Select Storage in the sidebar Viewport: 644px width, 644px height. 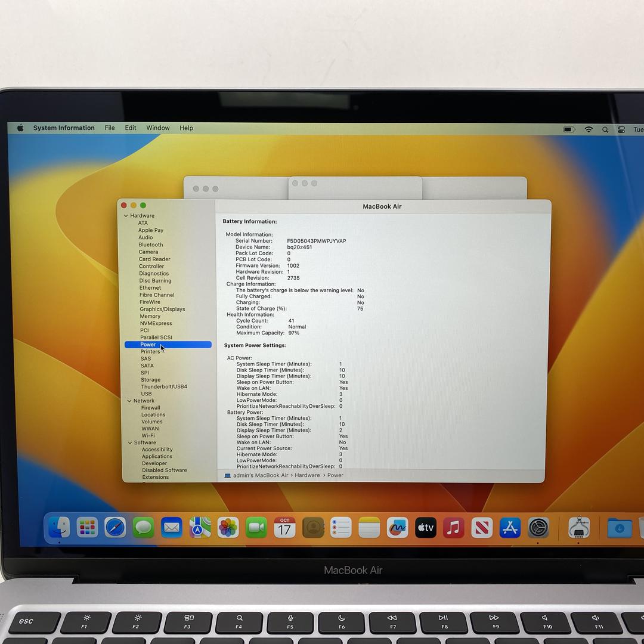point(151,380)
